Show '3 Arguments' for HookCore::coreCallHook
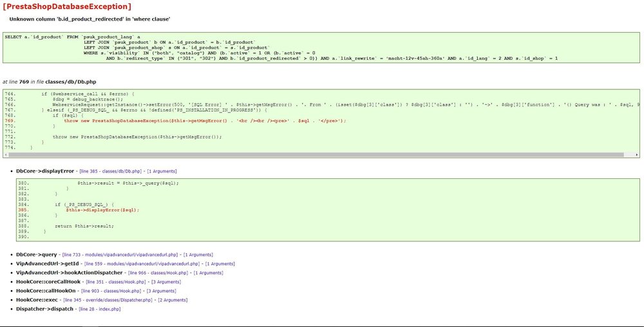 (x=166, y=282)
